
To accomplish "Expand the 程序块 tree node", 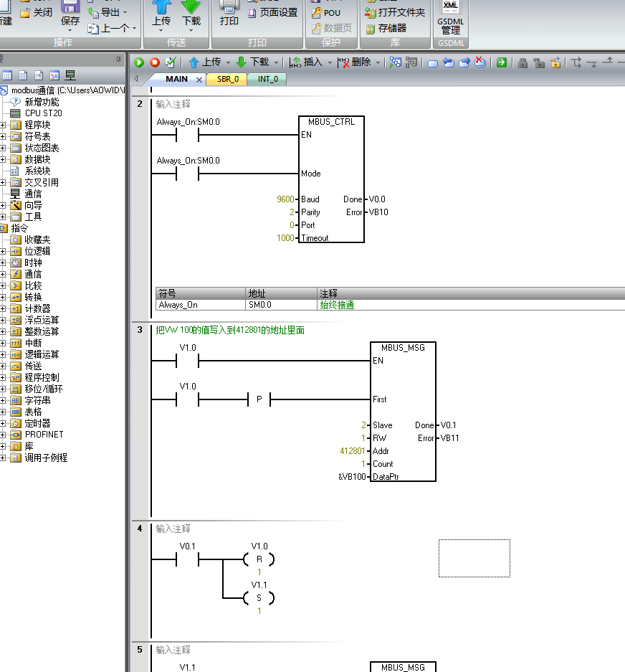I will [4, 125].
